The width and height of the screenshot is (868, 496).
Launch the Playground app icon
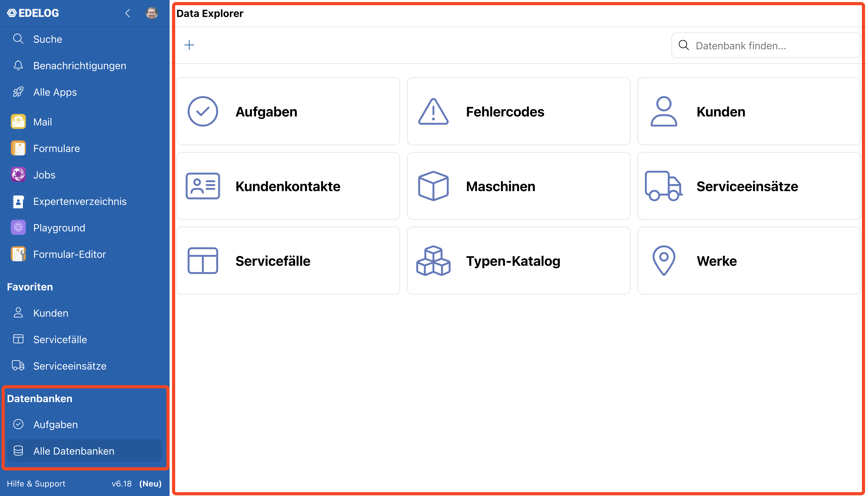click(x=18, y=228)
